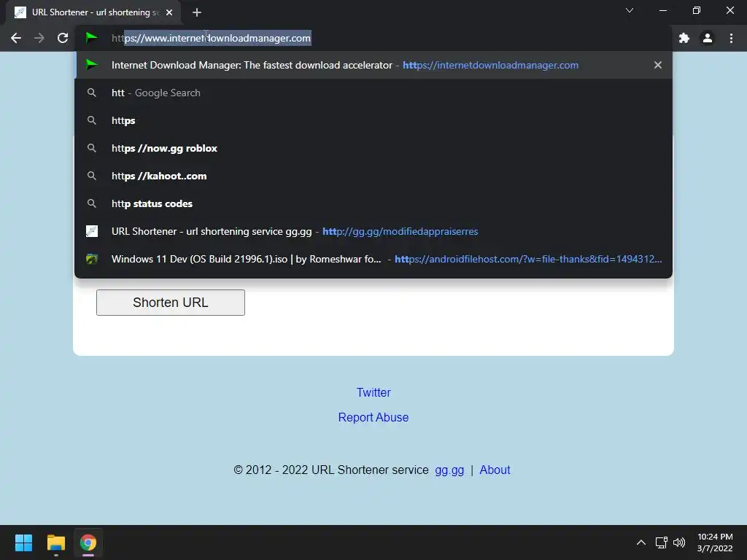Open the clock showing 10:24 PM
This screenshot has width=747, height=560.
715,542
